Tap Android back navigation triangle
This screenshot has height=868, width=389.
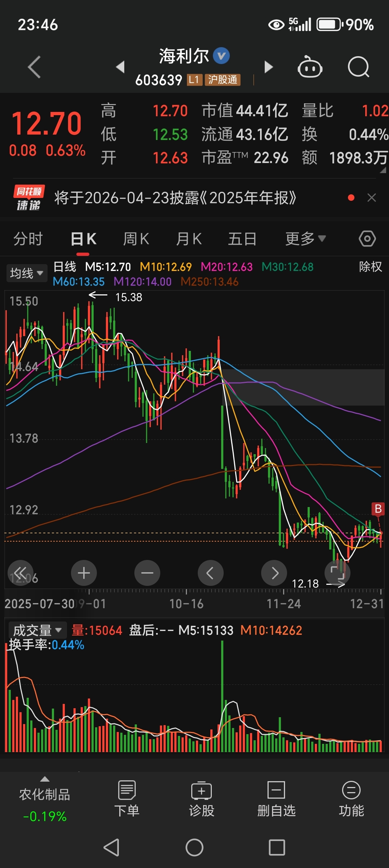tap(112, 847)
